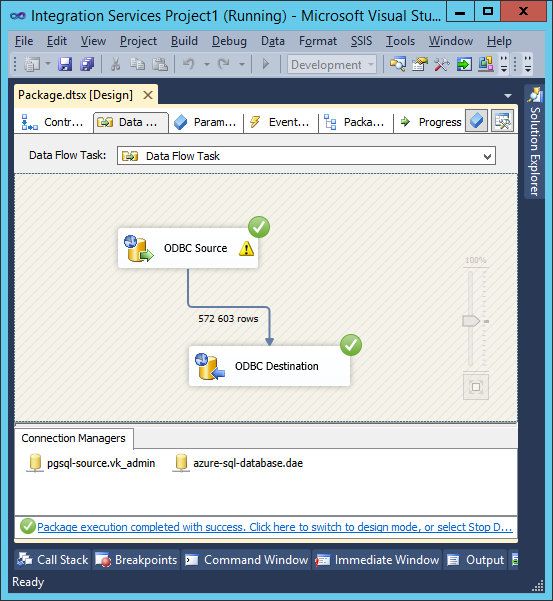
Task: Open the Edit menu
Action: [57, 41]
